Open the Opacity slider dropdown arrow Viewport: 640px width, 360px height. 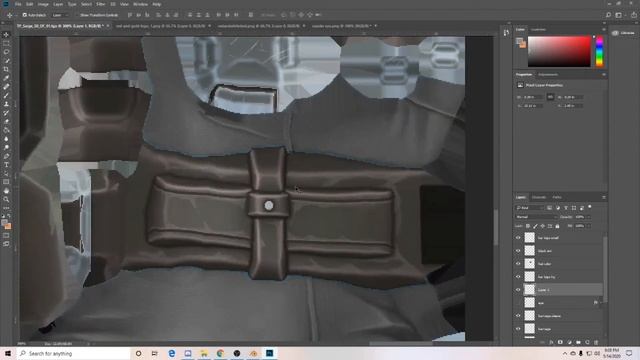pyautogui.click(x=588, y=217)
